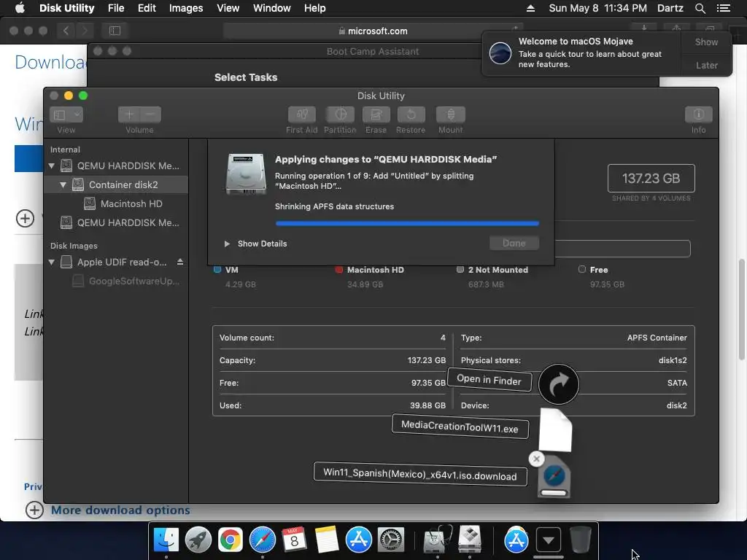Open Spotlight search magnifier in menu bar

pyautogui.click(x=700, y=8)
